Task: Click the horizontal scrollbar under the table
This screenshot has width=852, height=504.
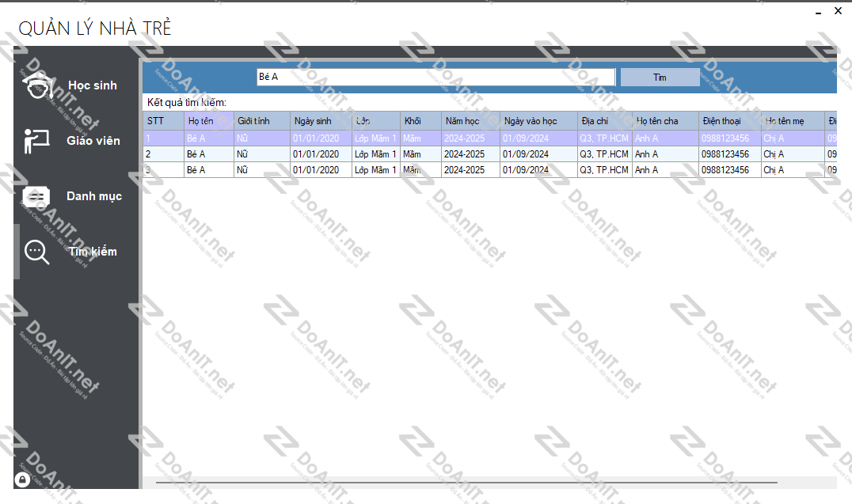Action: (466, 482)
